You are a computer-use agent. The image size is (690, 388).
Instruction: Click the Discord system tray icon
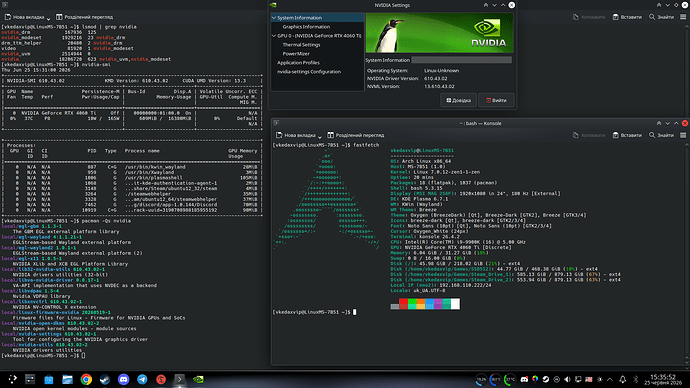click(x=524, y=379)
